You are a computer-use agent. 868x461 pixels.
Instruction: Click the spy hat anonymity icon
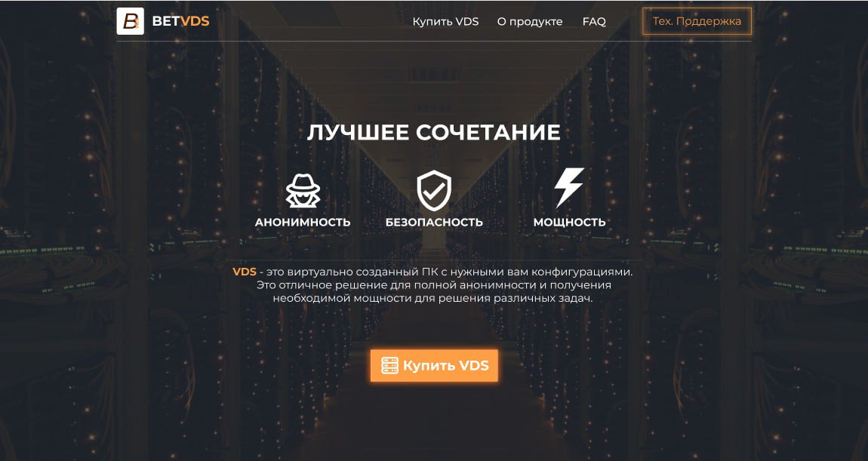tap(303, 191)
